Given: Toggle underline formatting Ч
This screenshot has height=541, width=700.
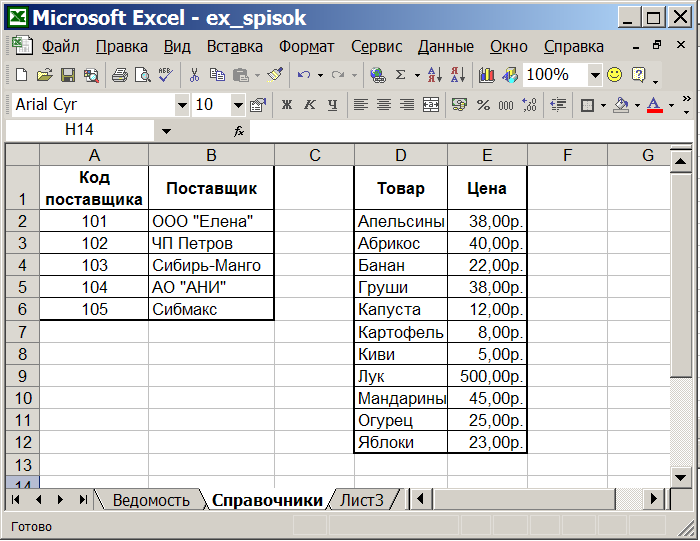Looking at the screenshot, I should [x=333, y=105].
